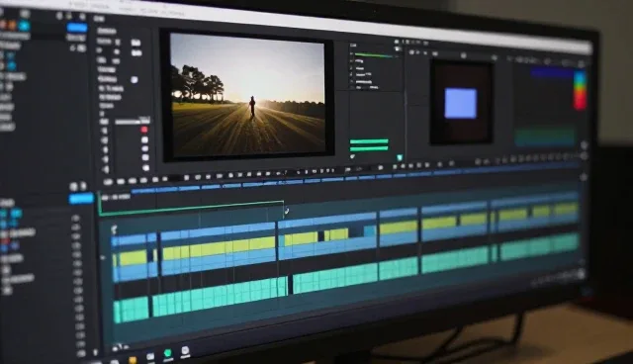Click the rainbow color gradient bar

pyautogui.click(x=580, y=90)
